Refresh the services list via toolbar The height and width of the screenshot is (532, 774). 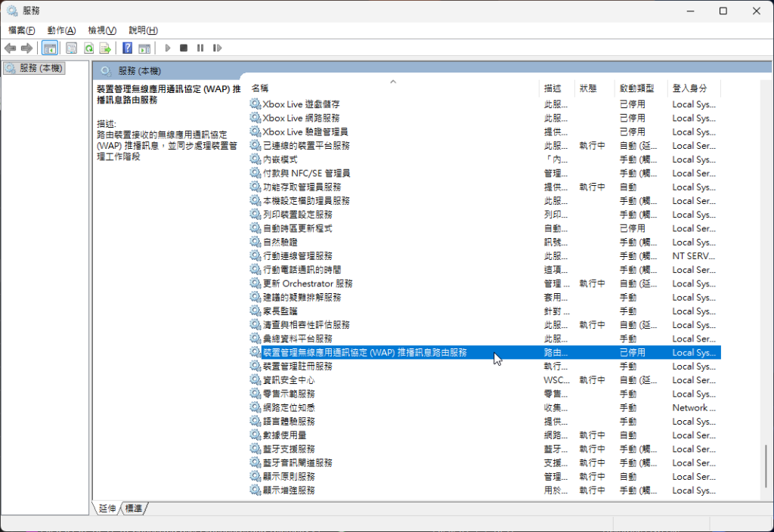tap(88, 48)
